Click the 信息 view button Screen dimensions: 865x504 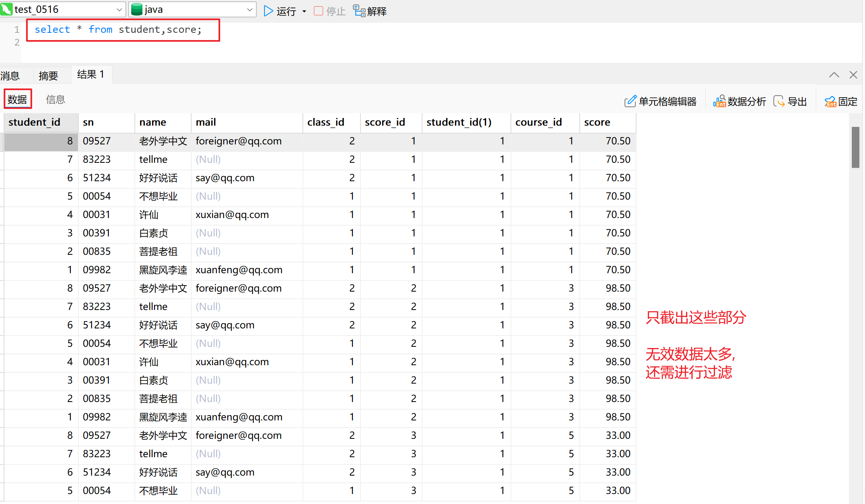pos(56,100)
